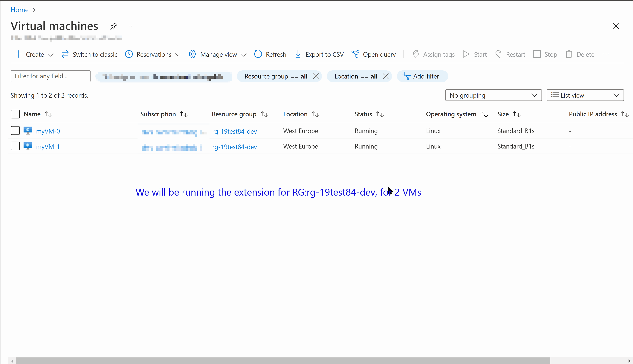Click the Export to CSV download icon
Screen dimensions: 633x364
[x=297, y=54]
